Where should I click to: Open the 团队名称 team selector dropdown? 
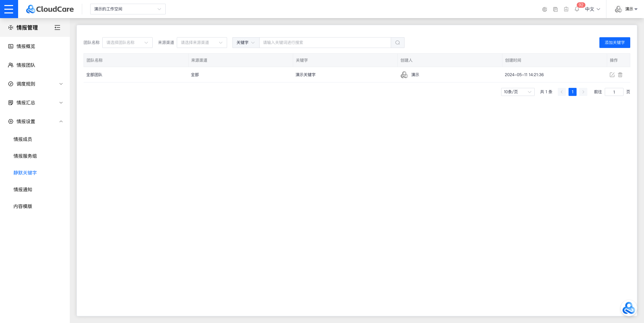127,43
